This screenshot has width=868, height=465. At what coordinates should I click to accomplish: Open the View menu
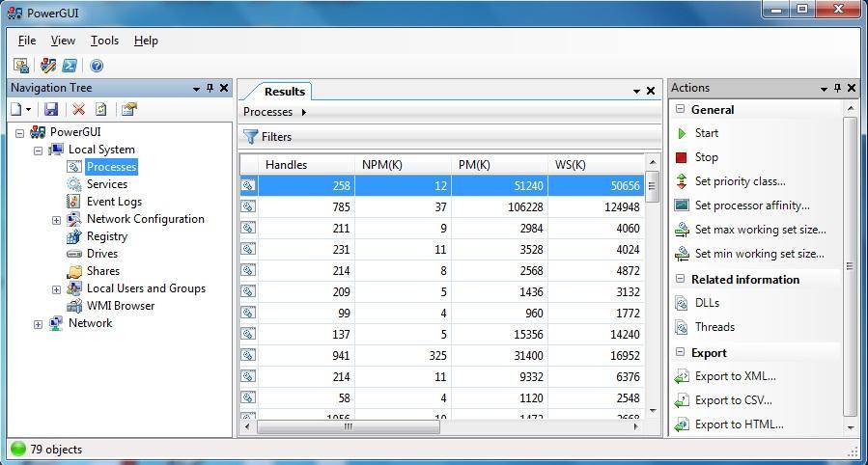click(63, 41)
